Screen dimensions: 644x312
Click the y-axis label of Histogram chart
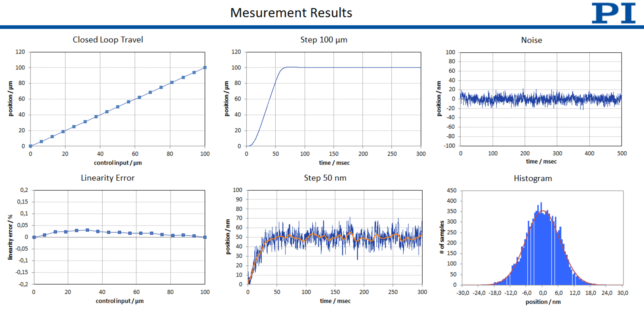[x=442, y=237]
